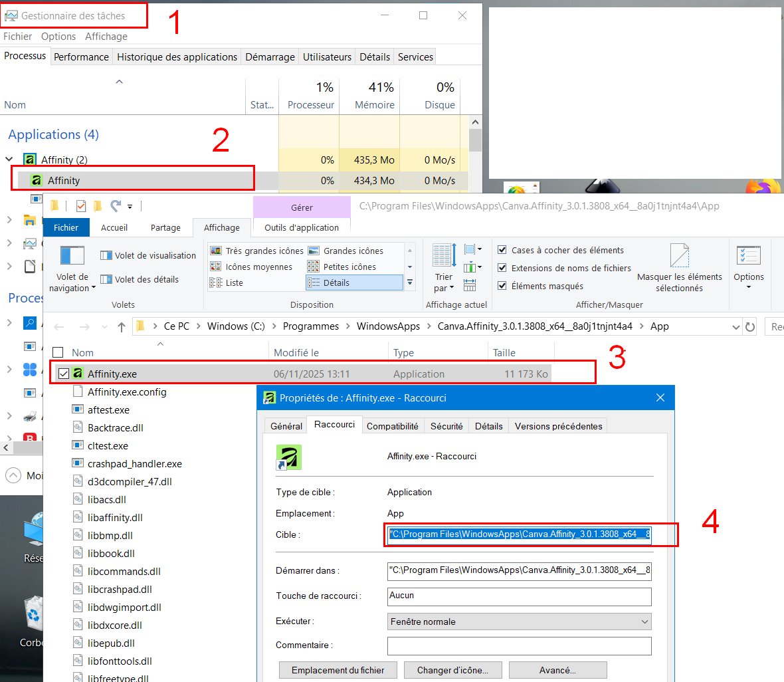Select Icônes moyennes layout
Image resolution: width=784 pixels, height=682 pixels.
tap(251, 267)
